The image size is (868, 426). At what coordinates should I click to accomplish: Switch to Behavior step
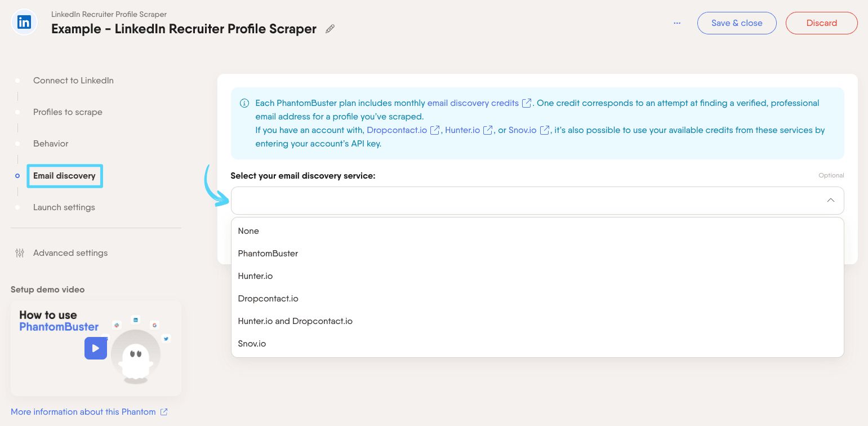[x=51, y=144]
